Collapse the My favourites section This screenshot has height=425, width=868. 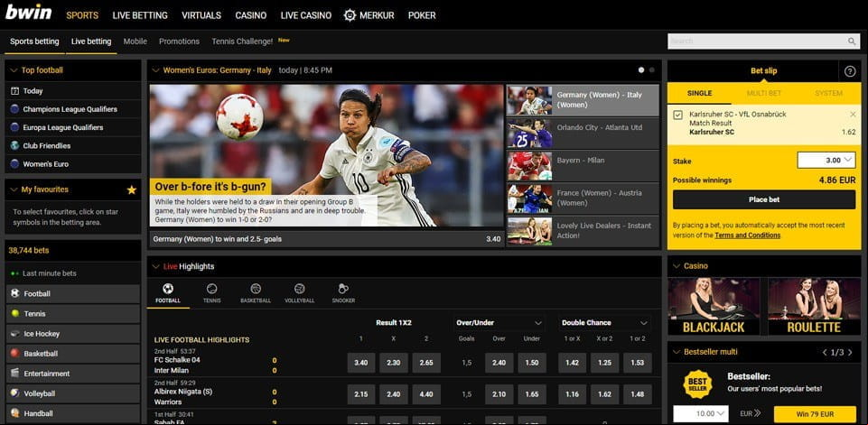(x=14, y=189)
